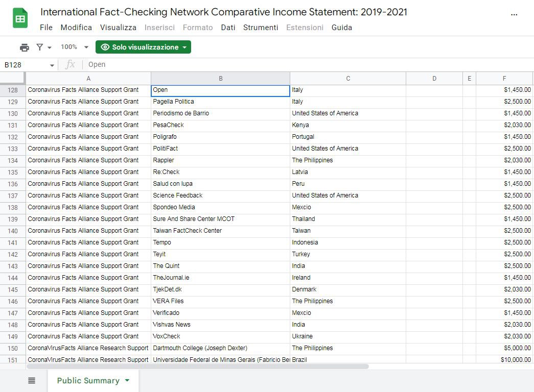Viewport: 534px width, 392px height.
Task: Open the Strumenti menu
Action: point(261,28)
